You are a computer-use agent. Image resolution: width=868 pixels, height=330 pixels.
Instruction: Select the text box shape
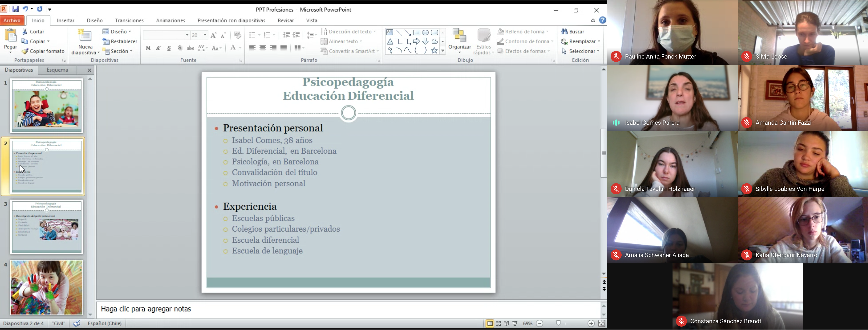[390, 33]
